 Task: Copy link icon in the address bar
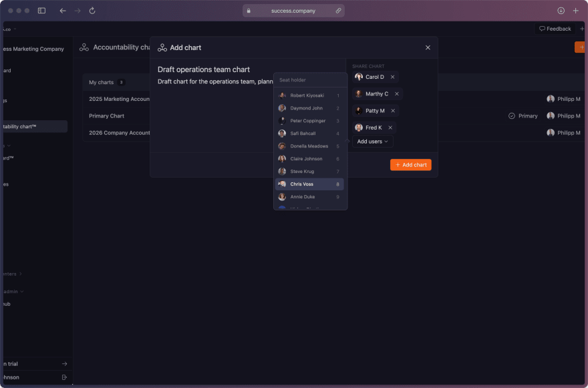click(338, 11)
